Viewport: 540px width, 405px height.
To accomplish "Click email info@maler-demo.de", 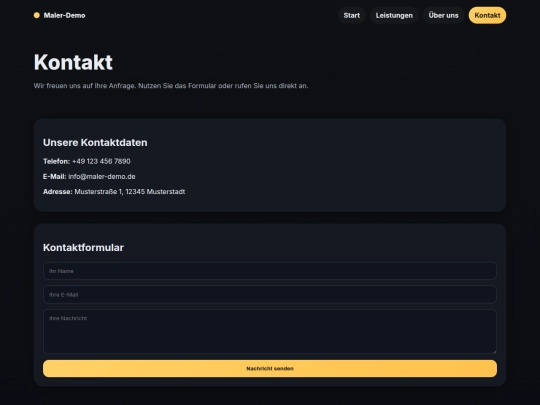I will (x=102, y=176).
